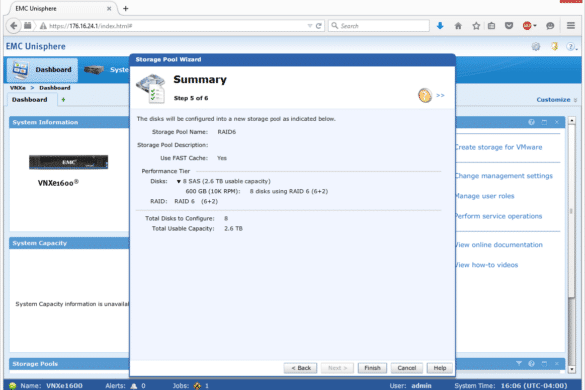Expand the wizard help pane with the double-arrow
The image size is (585, 390).
coord(440,96)
